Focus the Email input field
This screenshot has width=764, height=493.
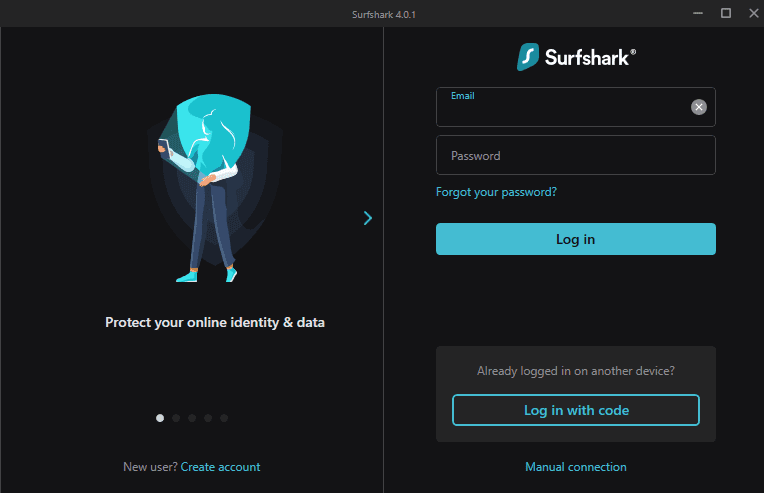tap(560, 108)
